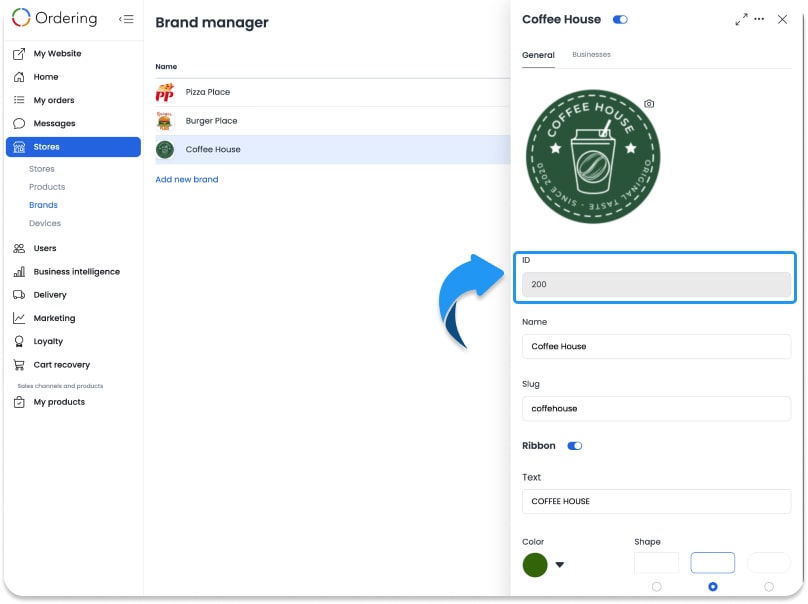Expand the panel with the arrows icon
This screenshot has height=604, width=808.
click(x=741, y=20)
